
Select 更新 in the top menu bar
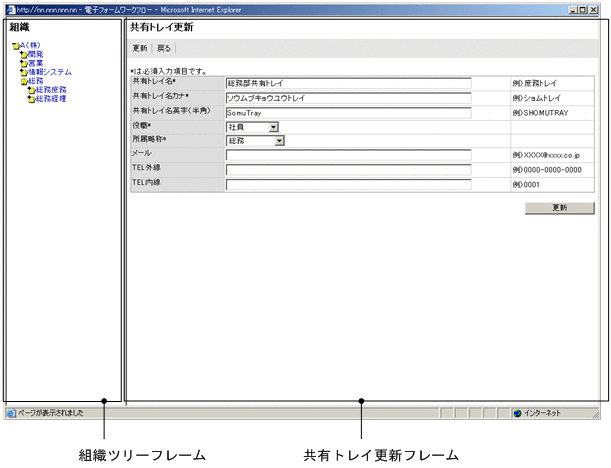140,48
